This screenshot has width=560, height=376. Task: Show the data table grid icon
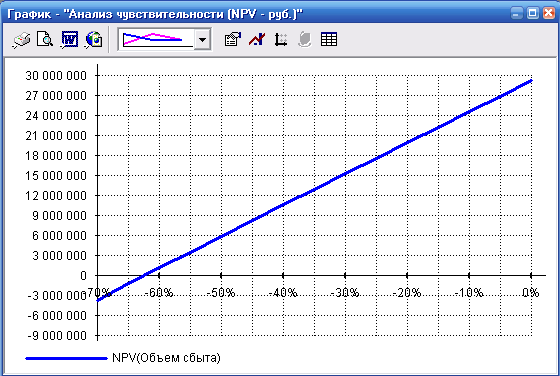point(329,39)
